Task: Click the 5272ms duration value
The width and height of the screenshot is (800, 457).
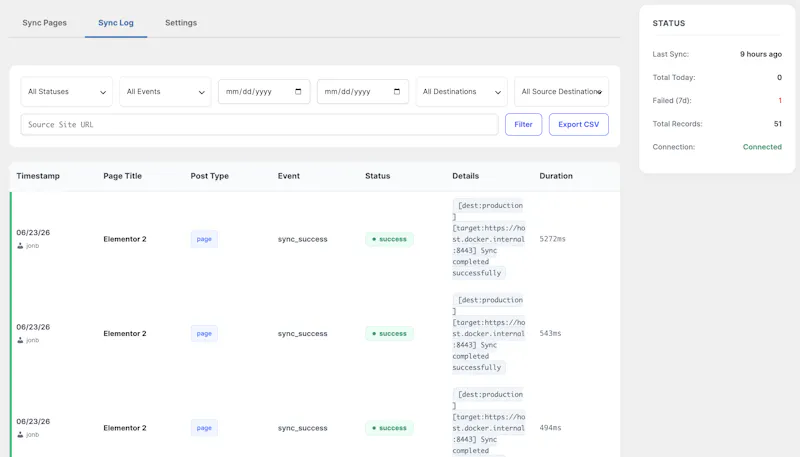Action: coord(553,239)
